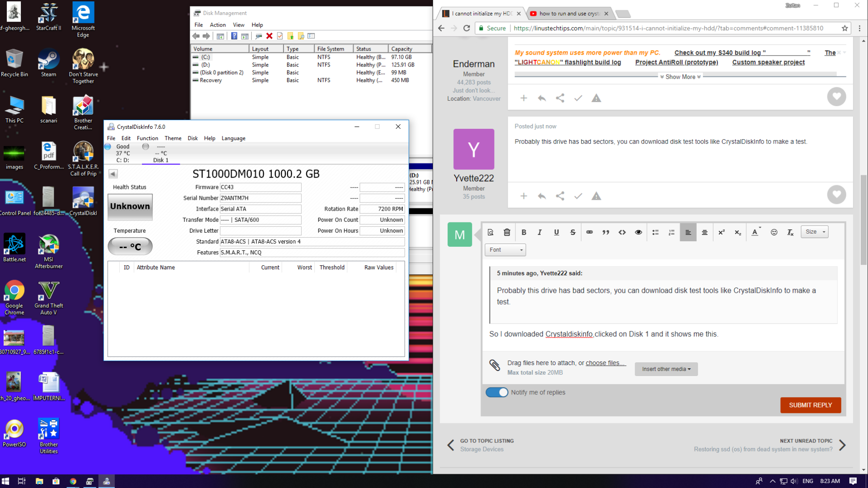Click previous disk arrow in CrystalDiskInfo
Screen dimensions: 868x488
pyautogui.click(x=113, y=174)
